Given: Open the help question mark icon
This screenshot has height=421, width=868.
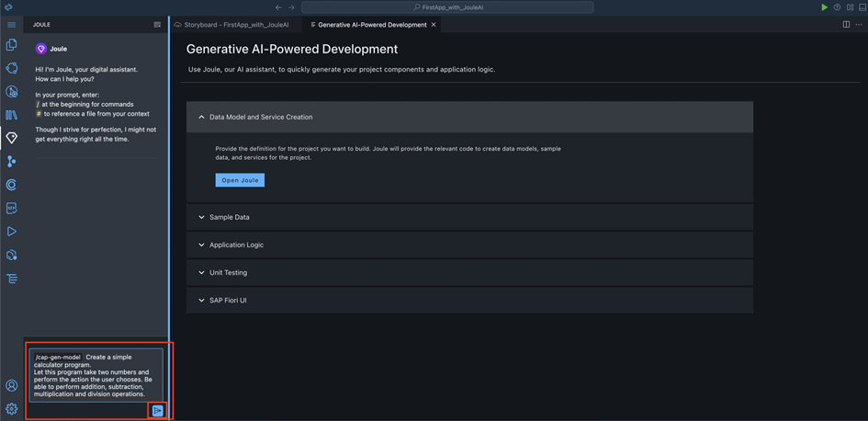Looking at the screenshot, I should (x=837, y=7).
